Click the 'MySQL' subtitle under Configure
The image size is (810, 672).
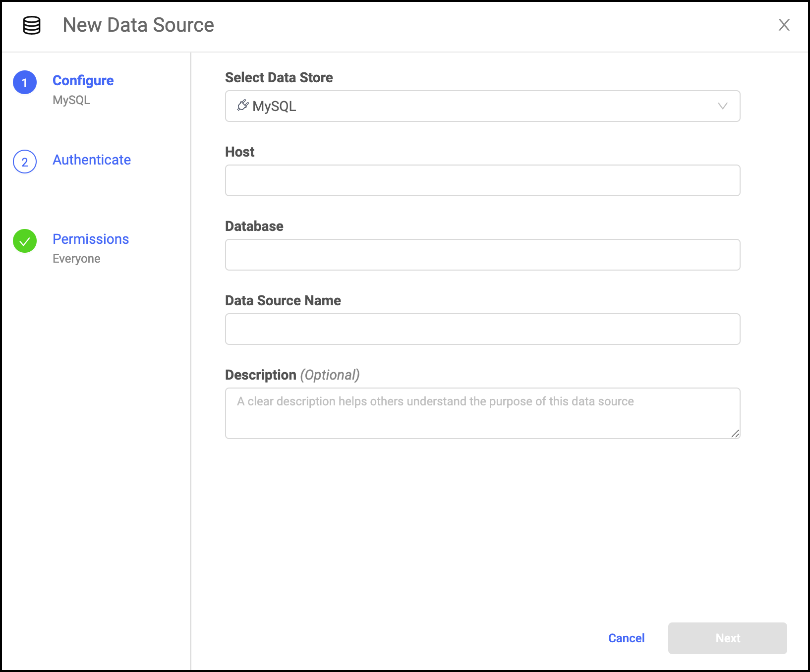tap(71, 100)
